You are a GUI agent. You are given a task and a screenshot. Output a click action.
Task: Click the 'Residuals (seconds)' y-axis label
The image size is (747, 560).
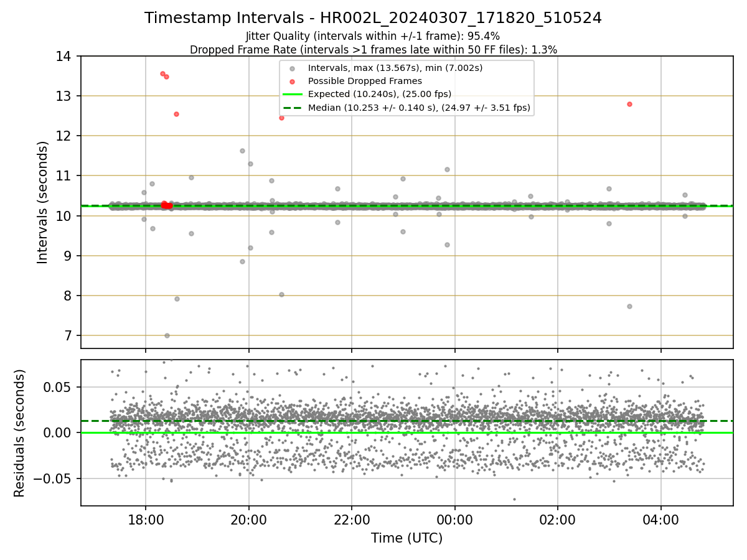[20, 433]
